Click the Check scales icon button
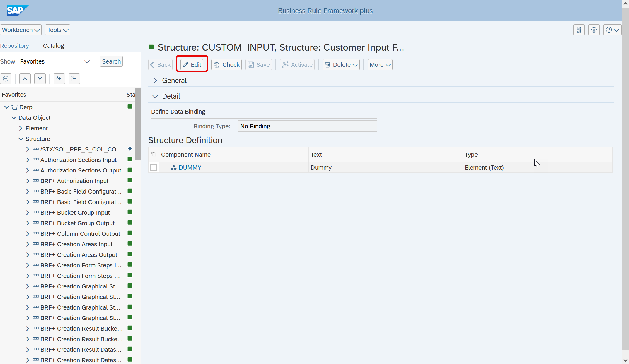 tap(226, 65)
